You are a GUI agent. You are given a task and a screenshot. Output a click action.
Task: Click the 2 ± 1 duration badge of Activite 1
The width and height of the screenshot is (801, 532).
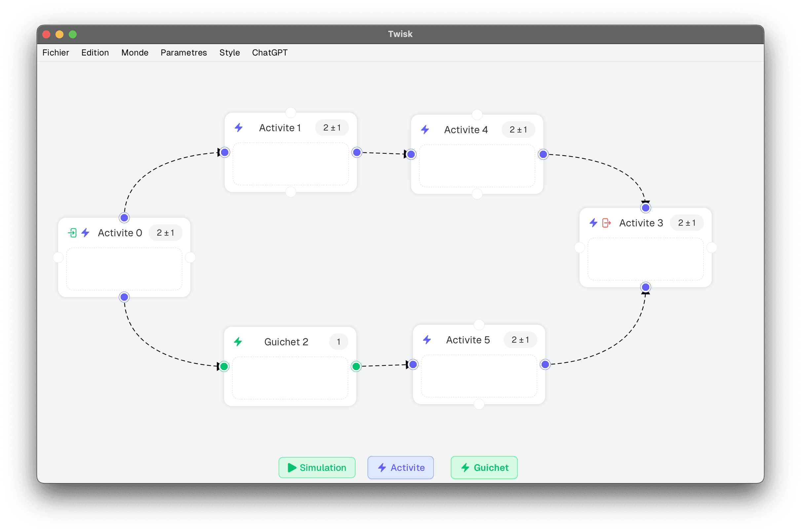(332, 128)
